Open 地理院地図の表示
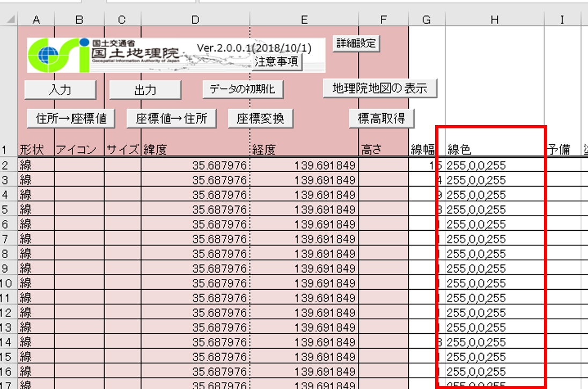Viewport: 588px width, 389px height. tap(380, 89)
